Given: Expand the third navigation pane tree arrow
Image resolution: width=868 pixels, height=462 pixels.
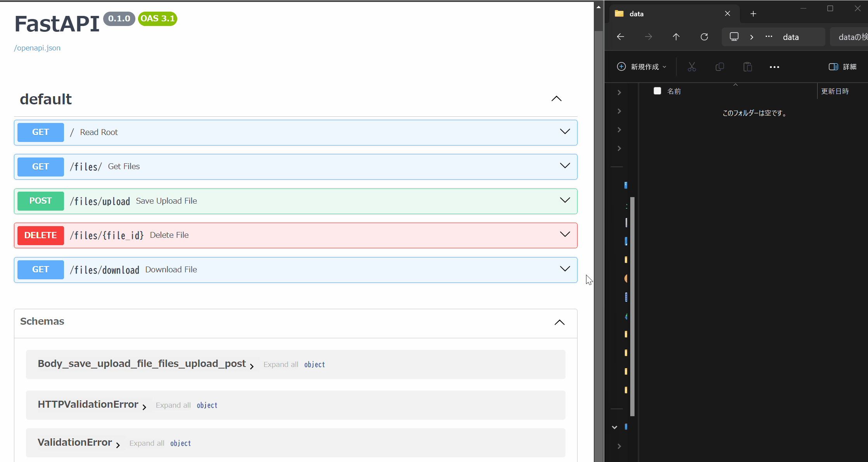Looking at the screenshot, I should [619, 130].
